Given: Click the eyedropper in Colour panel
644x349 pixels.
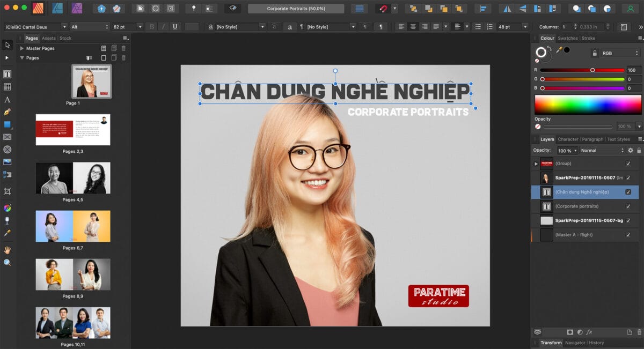Looking at the screenshot, I should (x=559, y=50).
